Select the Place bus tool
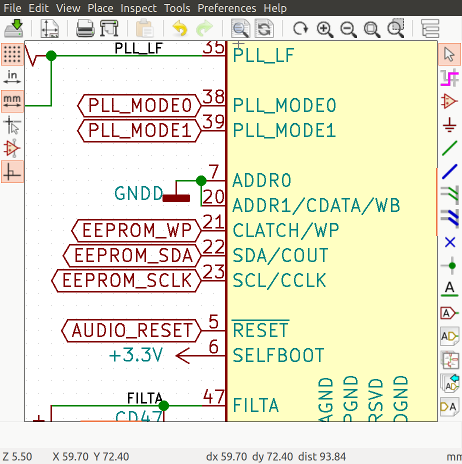Image resolution: width=462 pixels, height=464 pixels. (x=449, y=172)
